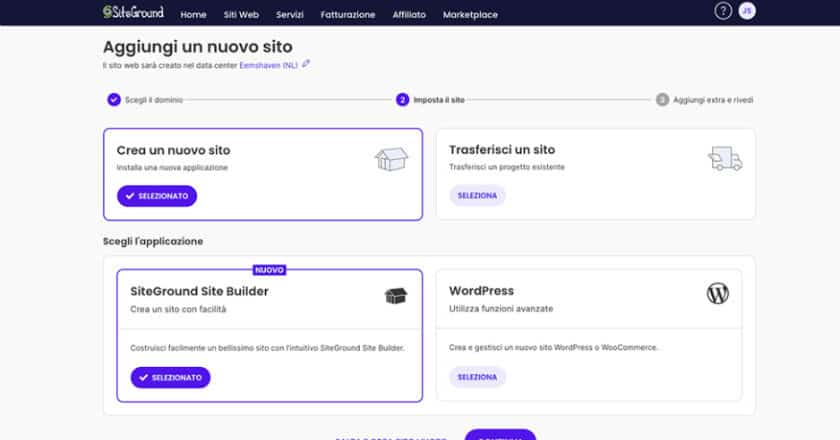Click the WordPress logo icon
The width and height of the screenshot is (840, 440).
717,293
